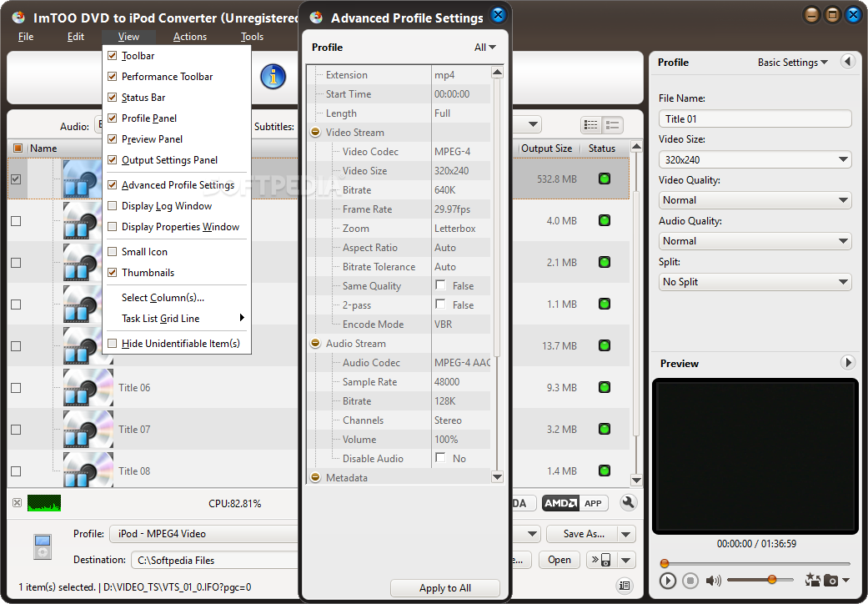Open Task List Grid Line submenu
The image size is (868, 604).
pyautogui.click(x=177, y=319)
